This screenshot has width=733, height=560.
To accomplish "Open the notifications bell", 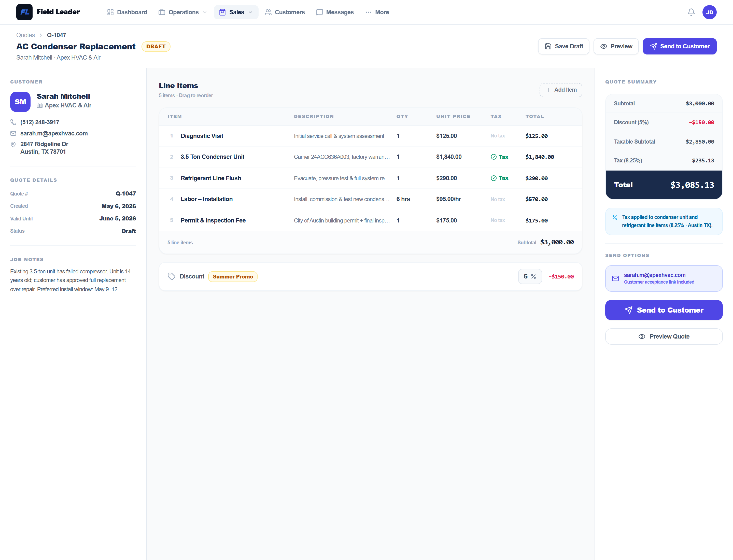I will coord(691,12).
